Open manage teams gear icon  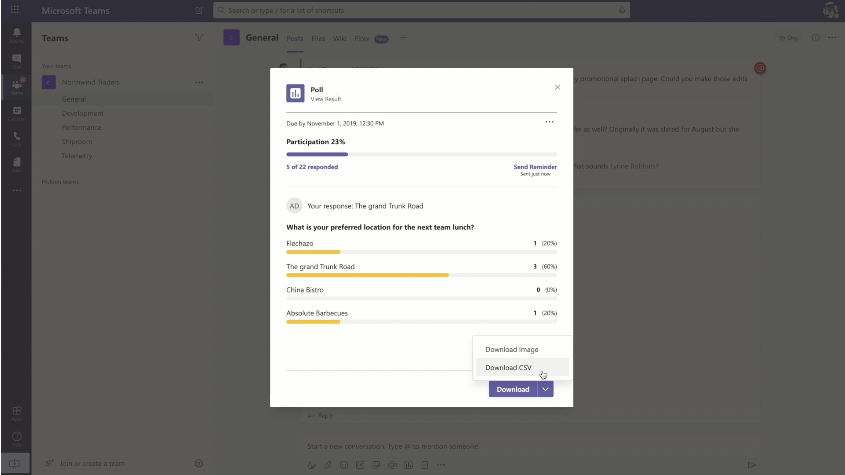click(199, 463)
